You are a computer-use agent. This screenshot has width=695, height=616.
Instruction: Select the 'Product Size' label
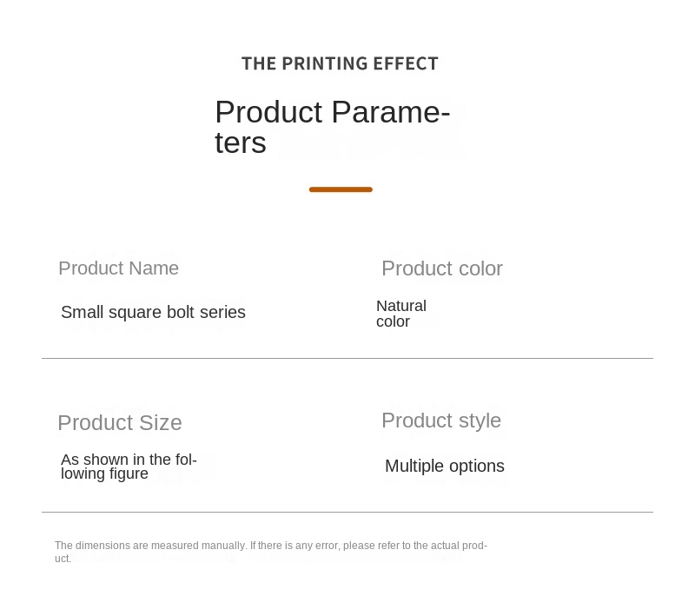click(120, 423)
